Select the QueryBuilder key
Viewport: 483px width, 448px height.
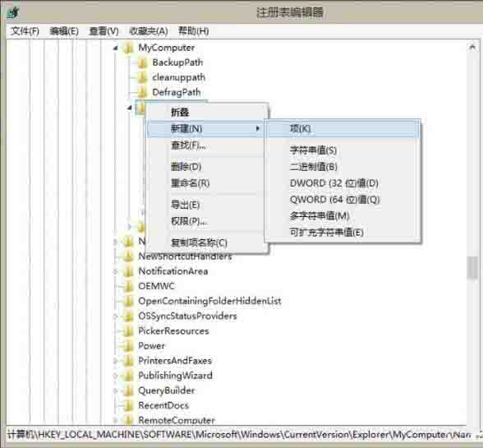click(166, 390)
